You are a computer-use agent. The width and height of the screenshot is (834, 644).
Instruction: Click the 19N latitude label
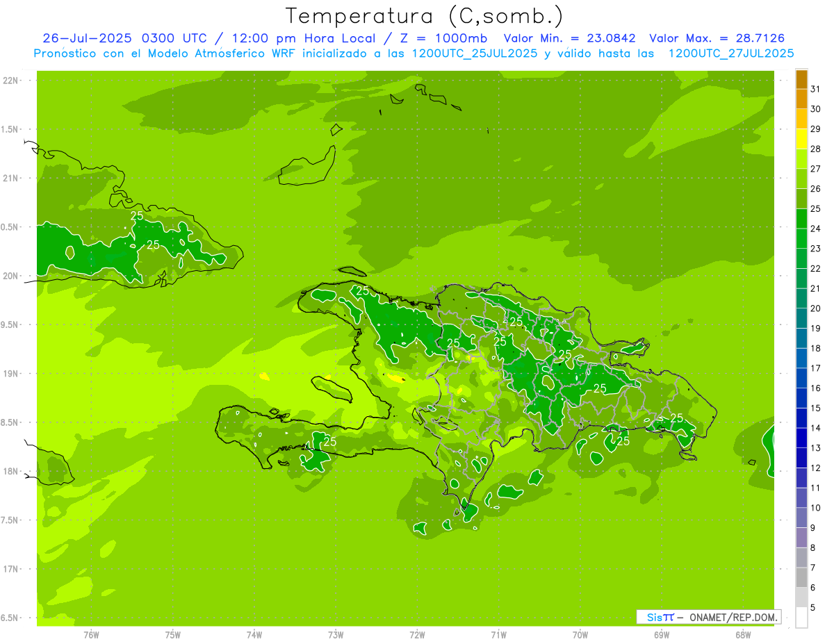10,374
